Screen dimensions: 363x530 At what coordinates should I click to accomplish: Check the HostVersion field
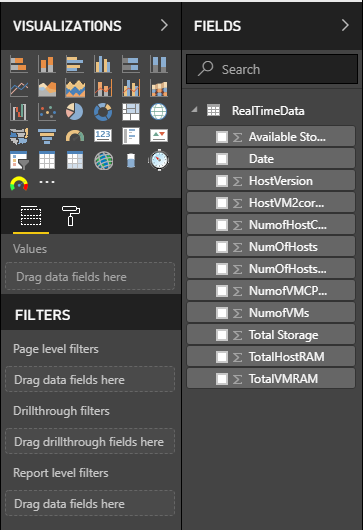tap(222, 181)
